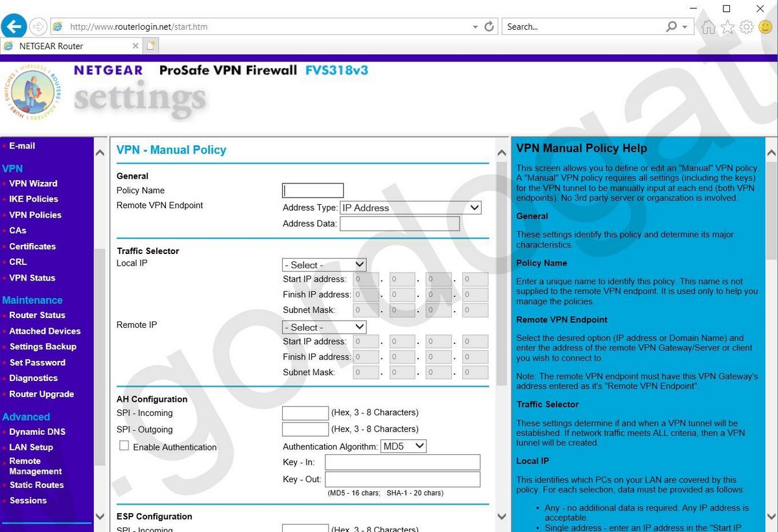
Task: Go to IKE Policies page
Action: click(x=34, y=199)
